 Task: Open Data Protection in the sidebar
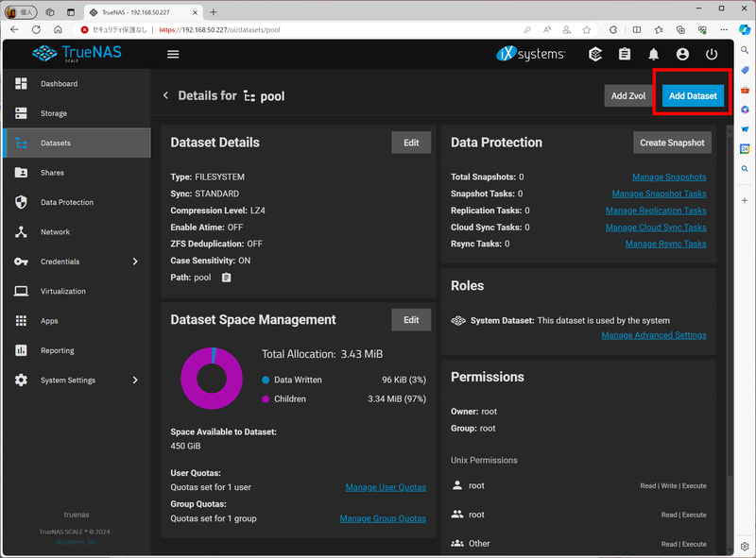pyautogui.click(x=77, y=202)
